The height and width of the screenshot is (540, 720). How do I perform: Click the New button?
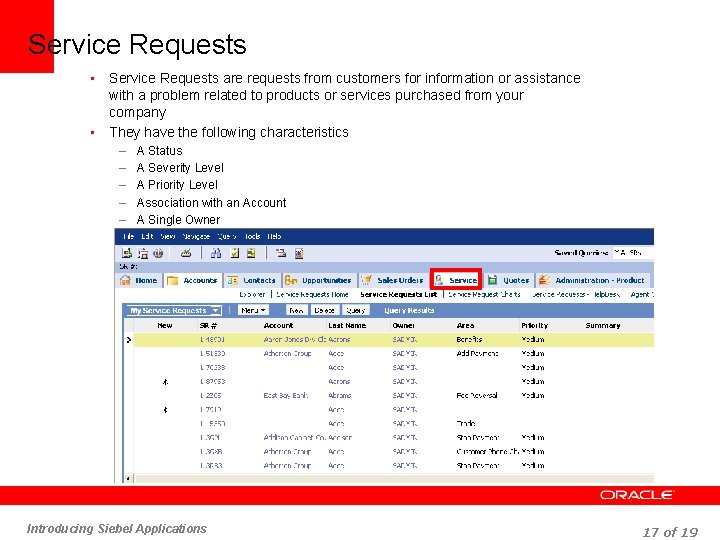coord(297,310)
